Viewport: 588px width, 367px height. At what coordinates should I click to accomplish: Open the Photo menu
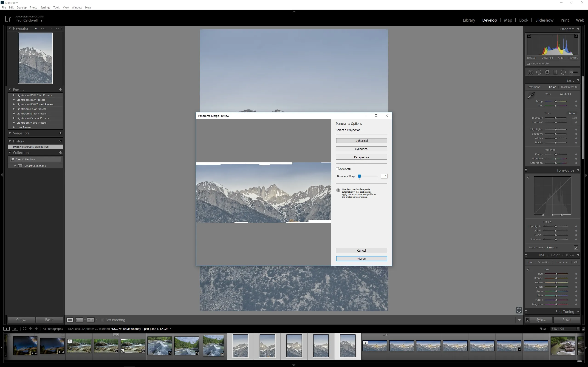34,8
